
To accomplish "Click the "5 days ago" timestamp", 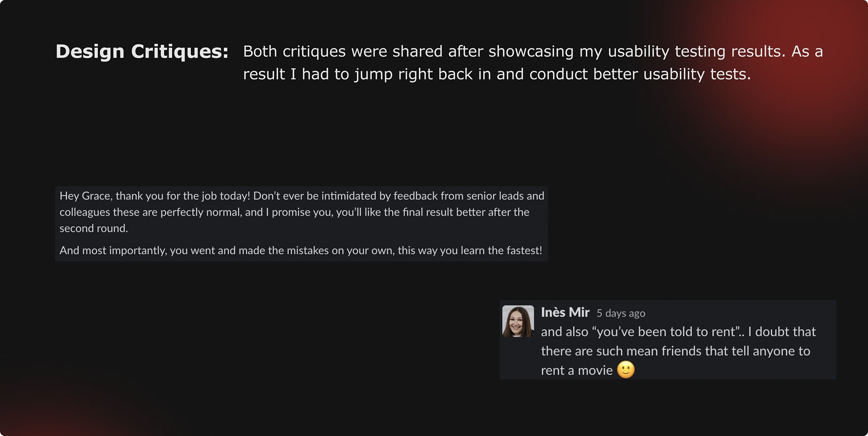I will 621,313.
